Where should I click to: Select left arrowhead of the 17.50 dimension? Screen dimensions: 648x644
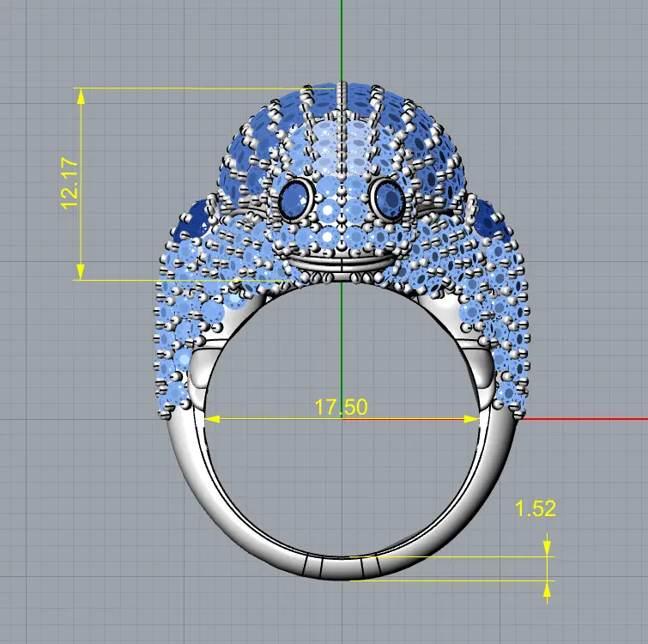[213, 419]
